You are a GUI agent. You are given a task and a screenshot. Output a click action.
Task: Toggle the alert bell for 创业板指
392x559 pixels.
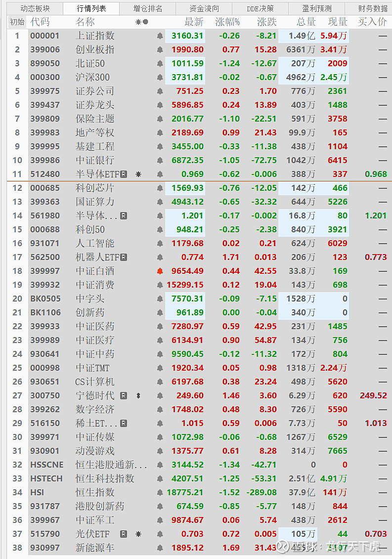[160, 49]
